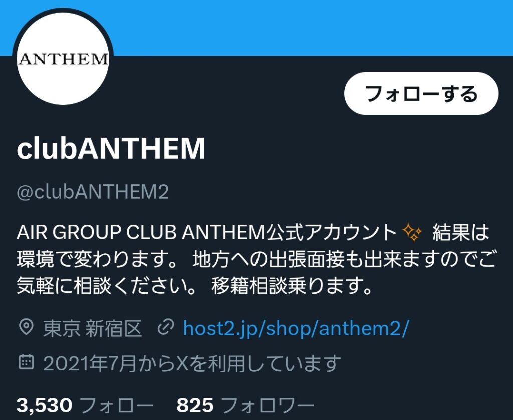This screenshot has height=420, width=513.
Task: Open the 3,530 following count
Action: [44, 405]
